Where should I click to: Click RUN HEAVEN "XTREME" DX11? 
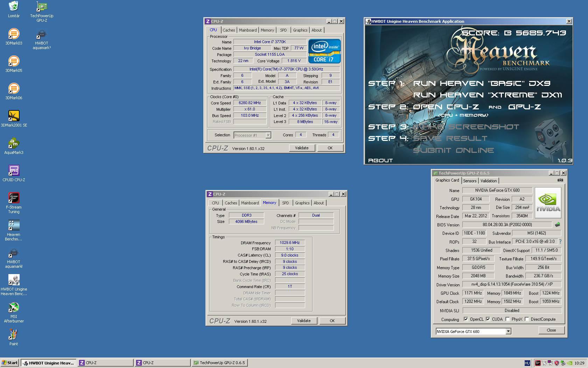[488, 95]
